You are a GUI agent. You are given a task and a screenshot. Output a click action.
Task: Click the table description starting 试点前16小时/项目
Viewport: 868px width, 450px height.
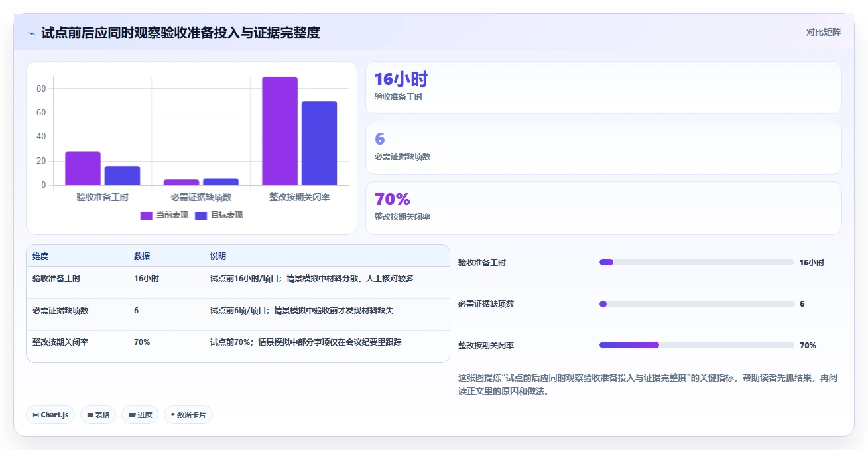coord(312,279)
